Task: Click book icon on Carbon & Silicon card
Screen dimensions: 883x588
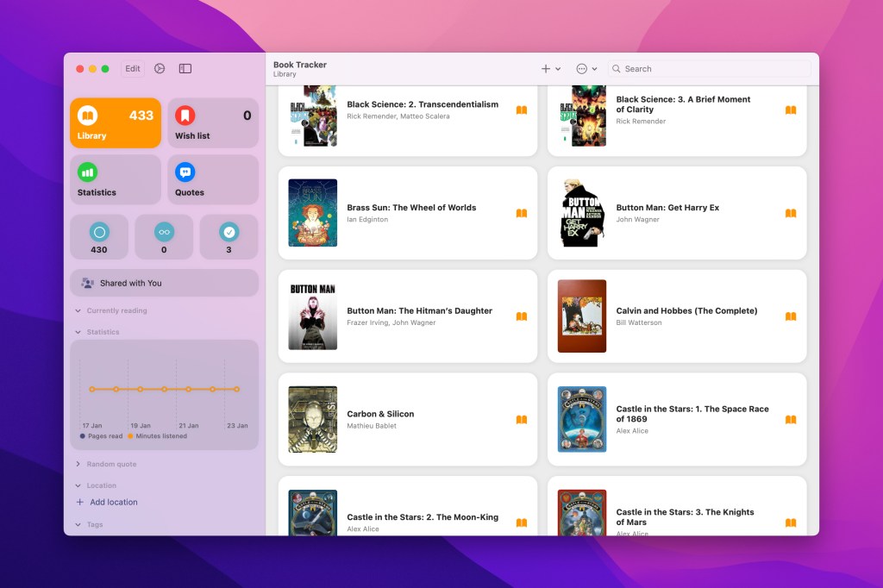Action: pyautogui.click(x=522, y=419)
